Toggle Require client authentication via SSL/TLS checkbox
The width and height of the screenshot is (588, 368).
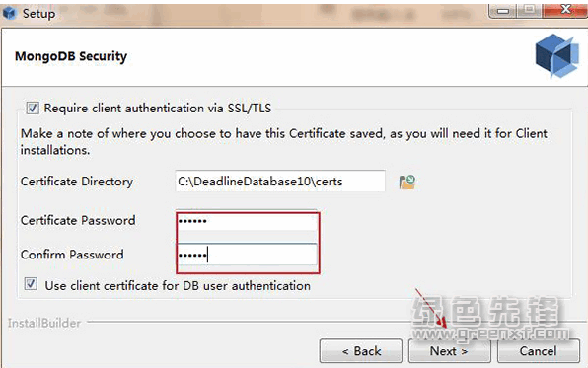pos(33,109)
